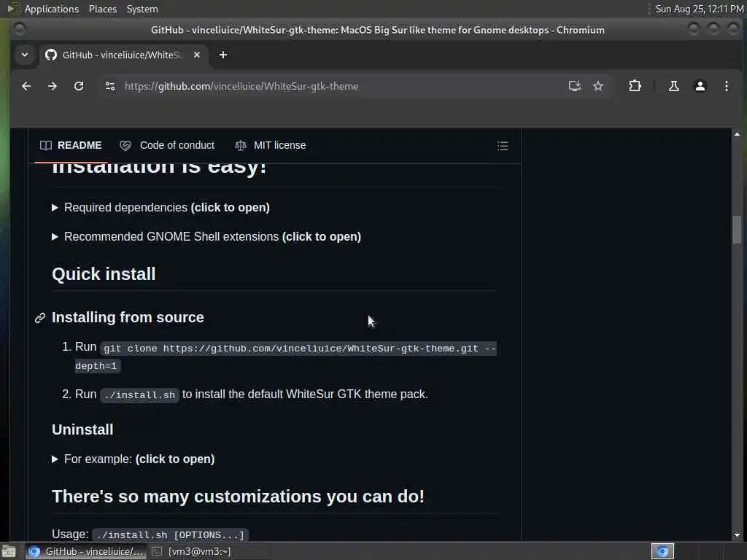Expand Required dependencies section
The height and width of the screenshot is (560, 747).
tap(161, 208)
